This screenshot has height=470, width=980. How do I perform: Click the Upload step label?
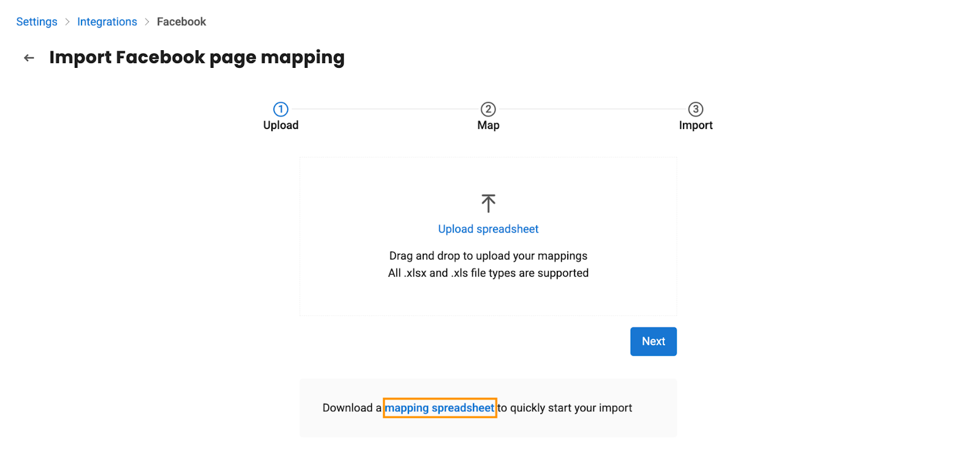(x=281, y=125)
